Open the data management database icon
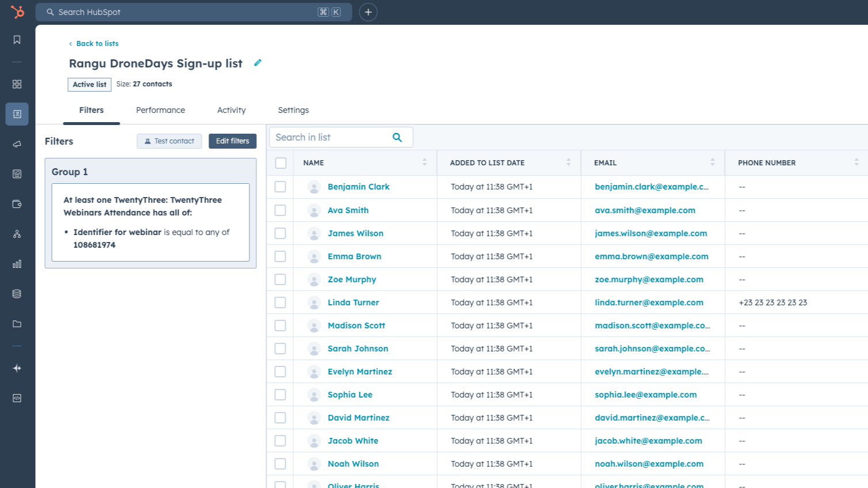 click(17, 294)
